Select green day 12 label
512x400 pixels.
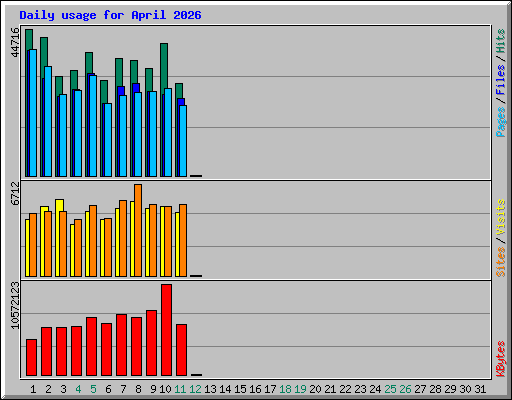195,389
